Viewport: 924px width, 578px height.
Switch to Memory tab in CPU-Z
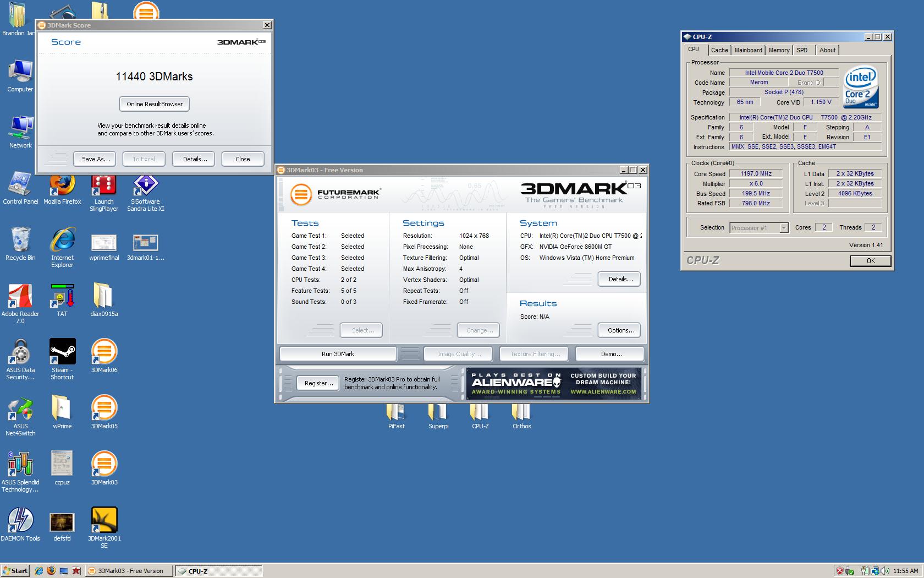point(779,50)
